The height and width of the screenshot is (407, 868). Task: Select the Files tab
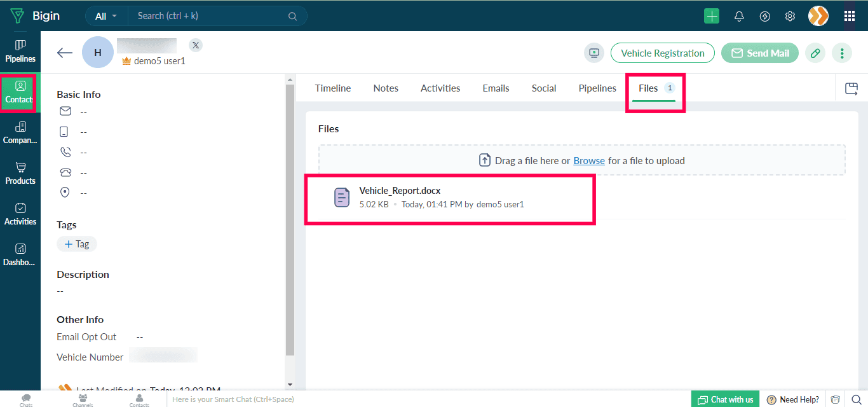pos(656,88)
